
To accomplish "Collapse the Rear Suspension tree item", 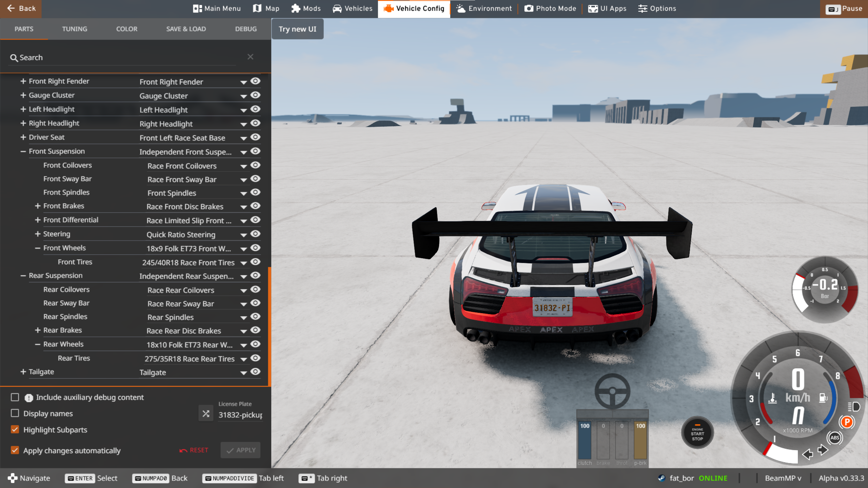I will [x=23, y=276].
